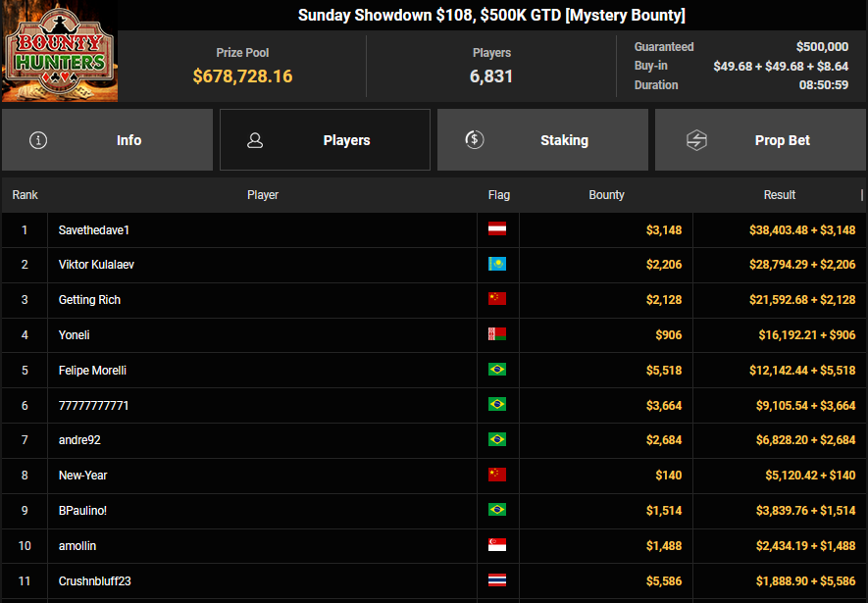Click Savethedave1's country flag
The height and width of the screenshot is (603, 868).
click(497, 229)
